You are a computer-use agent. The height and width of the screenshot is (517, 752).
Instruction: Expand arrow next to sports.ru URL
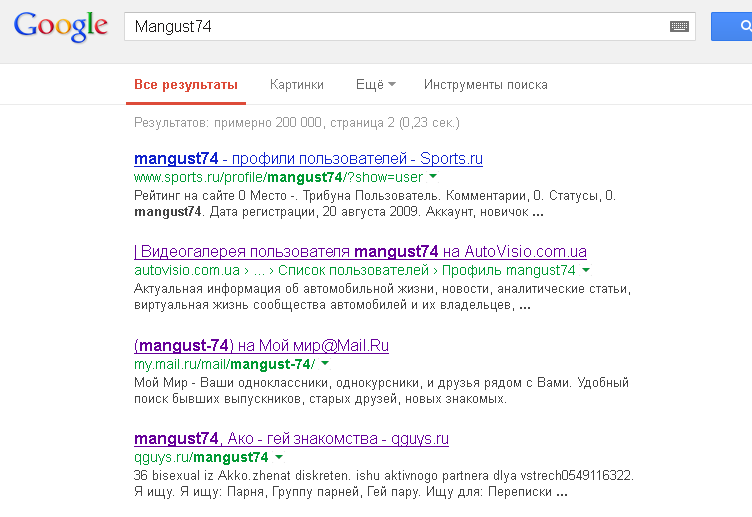[433, 176]
